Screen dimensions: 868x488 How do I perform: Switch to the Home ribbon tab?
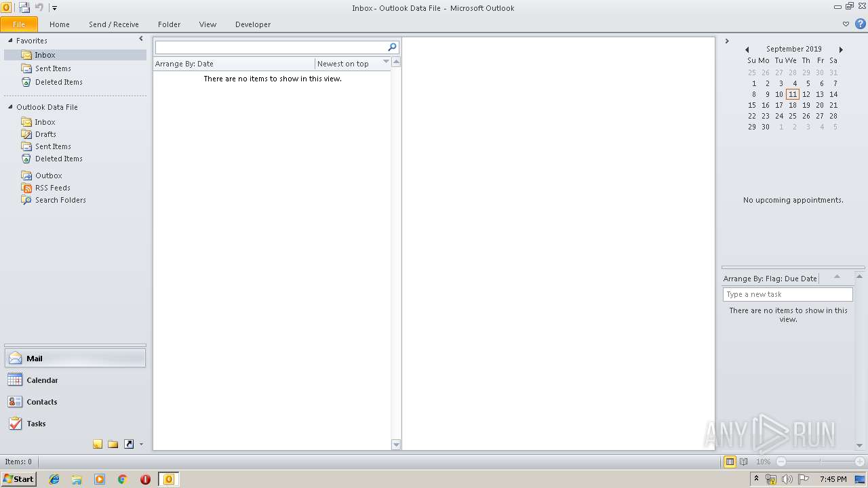click(x=60, y=24)
